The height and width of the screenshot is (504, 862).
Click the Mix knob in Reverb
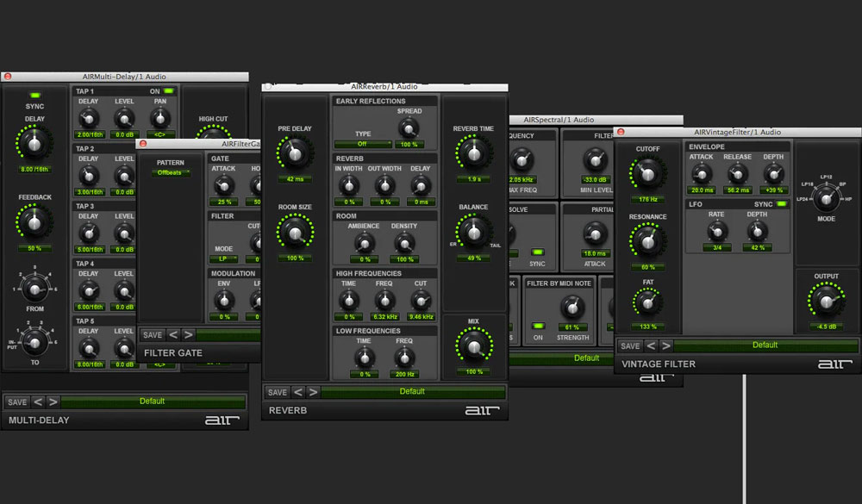(473, 346)
